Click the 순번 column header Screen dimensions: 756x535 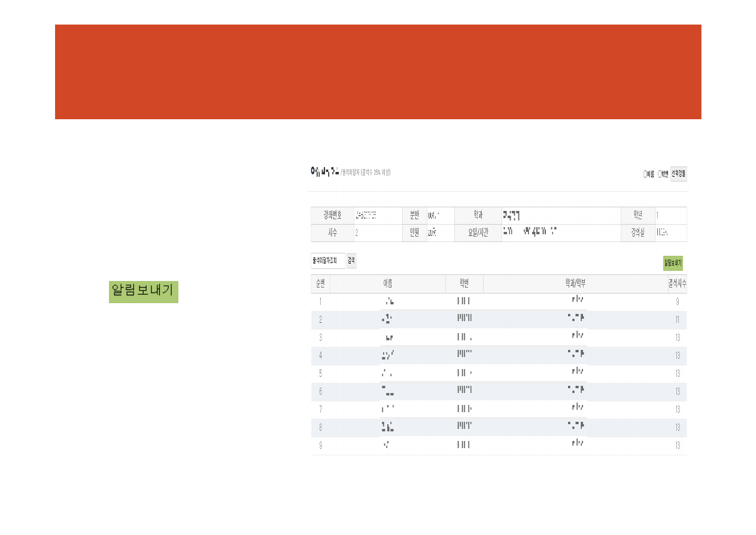[320, 284]
